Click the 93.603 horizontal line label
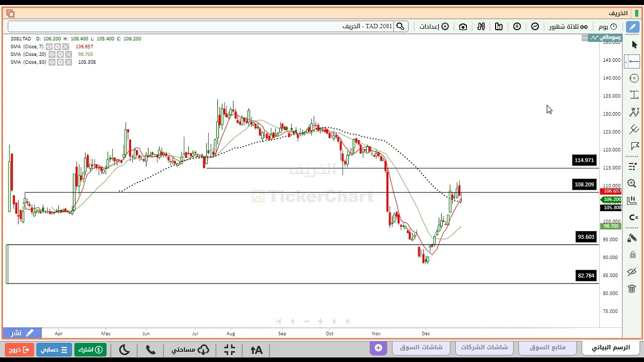The width and height of the screenshot is (644, 362). pyautogui.click(x=586, y=237)
